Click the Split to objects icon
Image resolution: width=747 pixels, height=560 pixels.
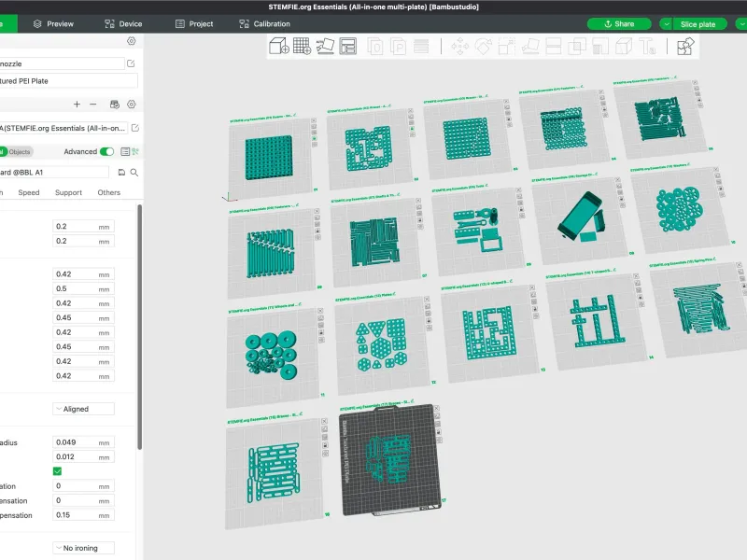tap(375, 47)
